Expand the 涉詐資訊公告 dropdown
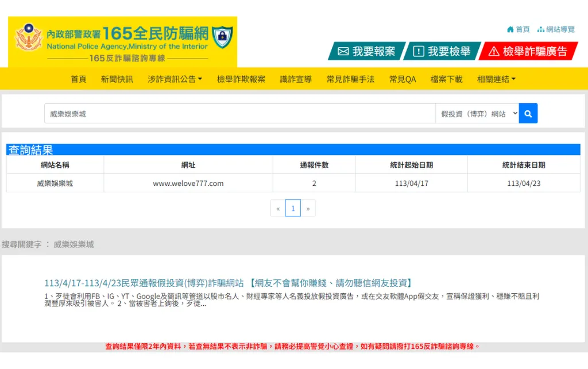Screen dimensions: 588x369 175,79
